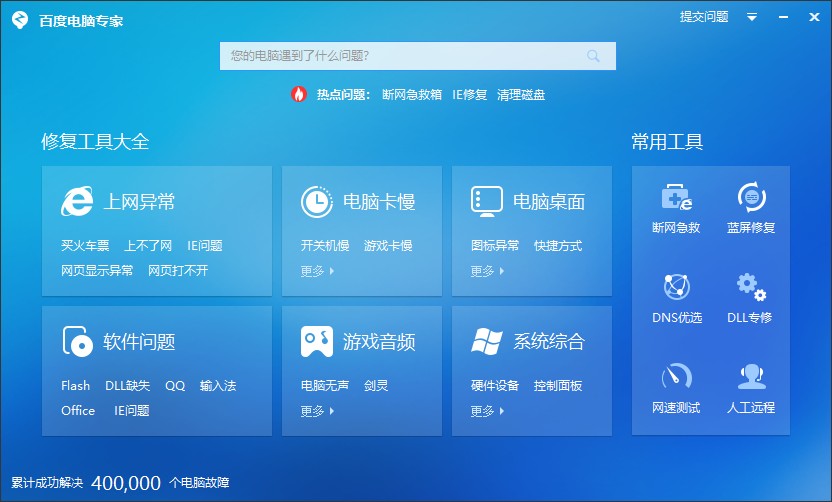Image resolution: width=832 pixels, height=502 pixels.
Task: Open the 剑灵 game fix link
Action: point(376,386)
